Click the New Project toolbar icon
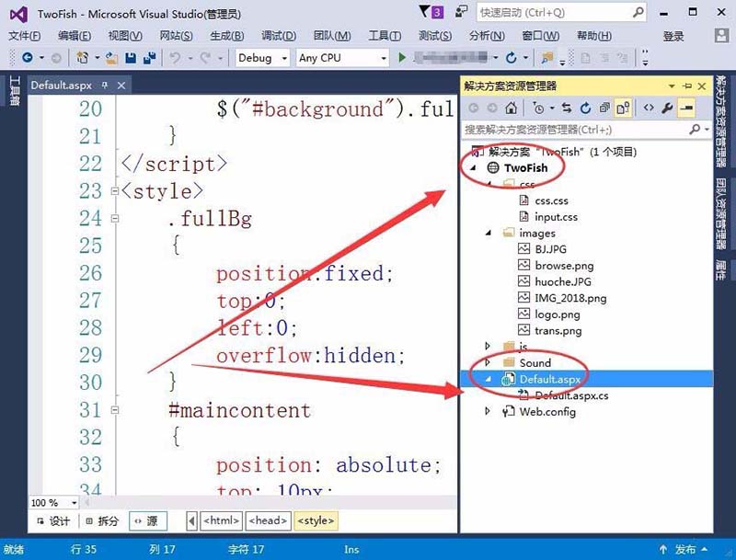This screenshot has width=736, height=560. (x=82, y=58)
